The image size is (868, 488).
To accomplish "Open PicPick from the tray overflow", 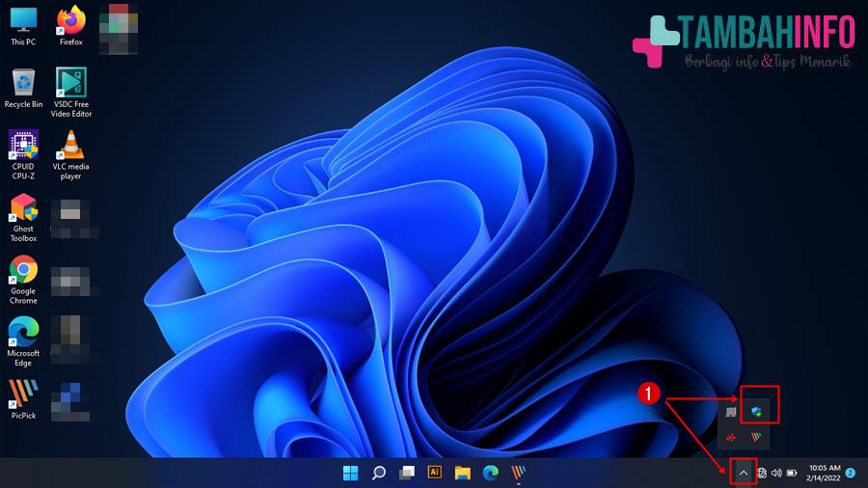I will (x=756, y=438).
